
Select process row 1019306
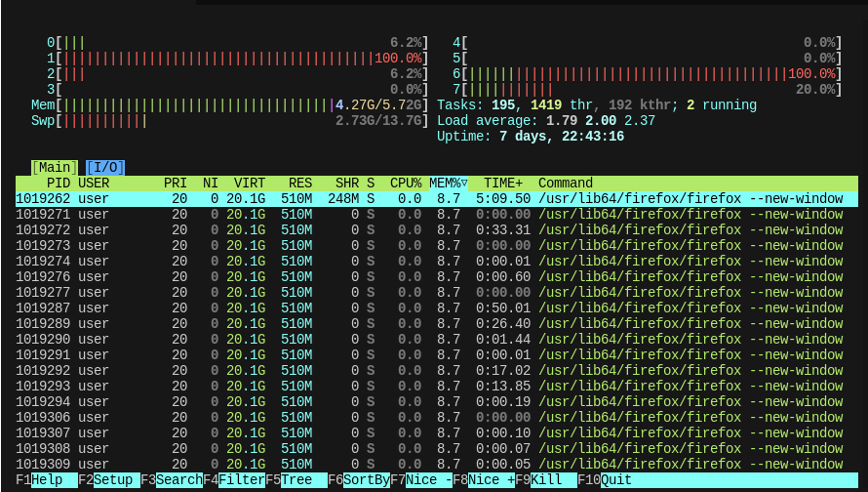point(437,417)
